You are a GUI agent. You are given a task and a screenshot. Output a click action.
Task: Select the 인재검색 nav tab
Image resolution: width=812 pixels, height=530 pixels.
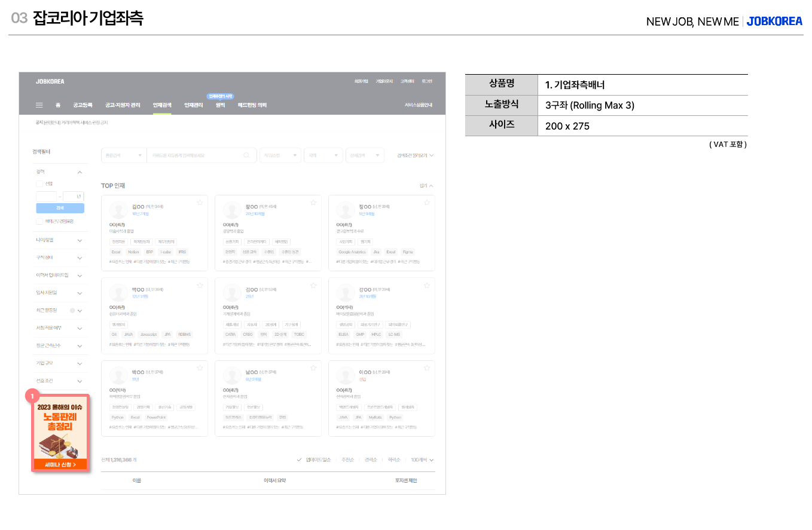point(162,105)
